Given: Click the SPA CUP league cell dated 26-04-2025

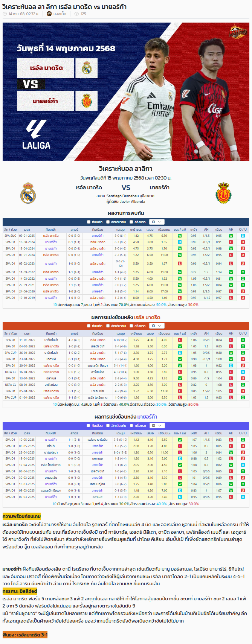Looking at the screenshot, I should 11,353.
